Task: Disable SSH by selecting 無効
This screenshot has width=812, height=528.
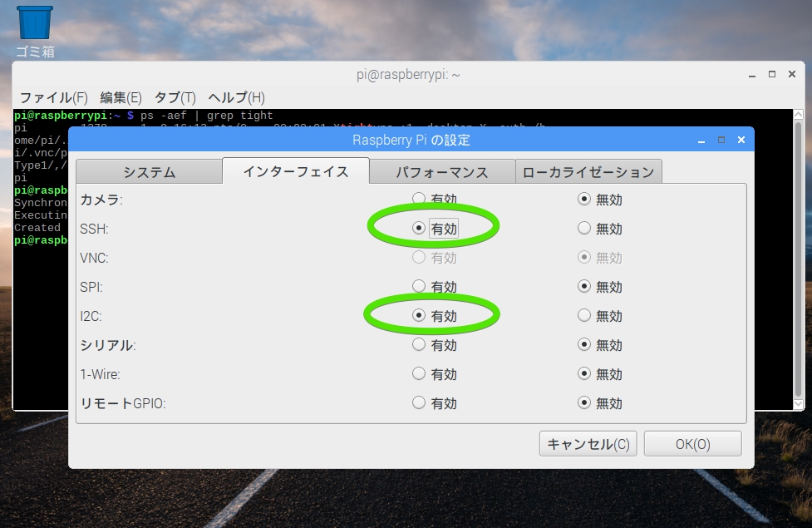Action: tap(584, 228)
